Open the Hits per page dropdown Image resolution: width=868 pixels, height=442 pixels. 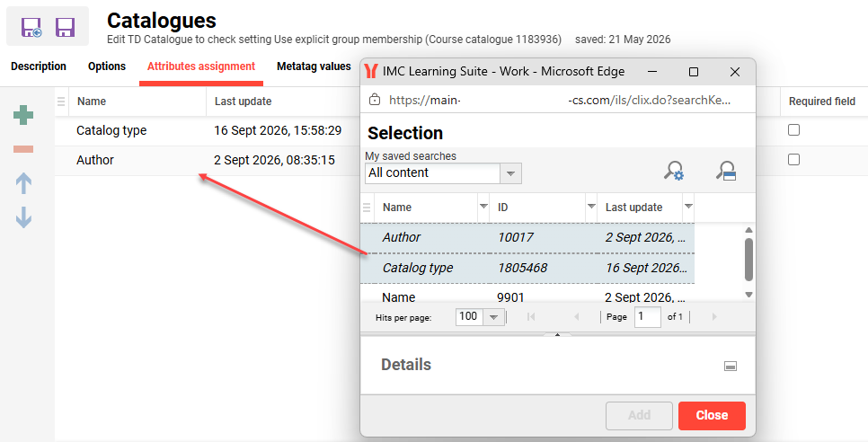point(493,317)
